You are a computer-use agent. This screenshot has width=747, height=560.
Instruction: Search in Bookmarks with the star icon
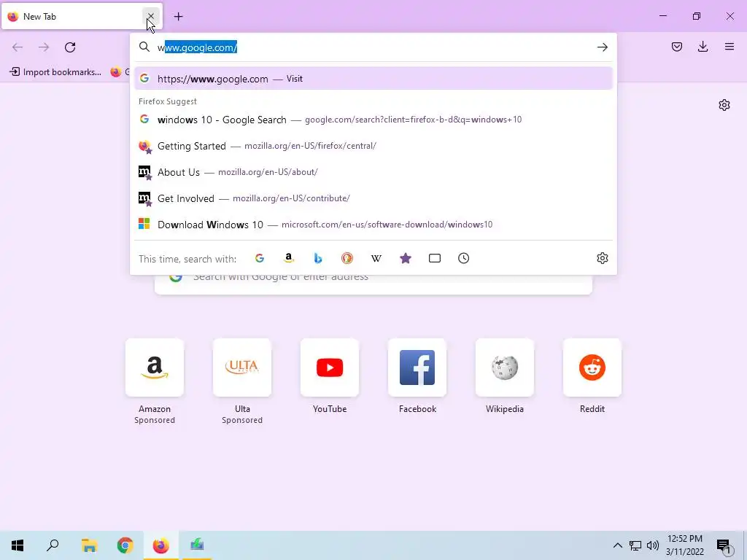[x=406, y=258]
